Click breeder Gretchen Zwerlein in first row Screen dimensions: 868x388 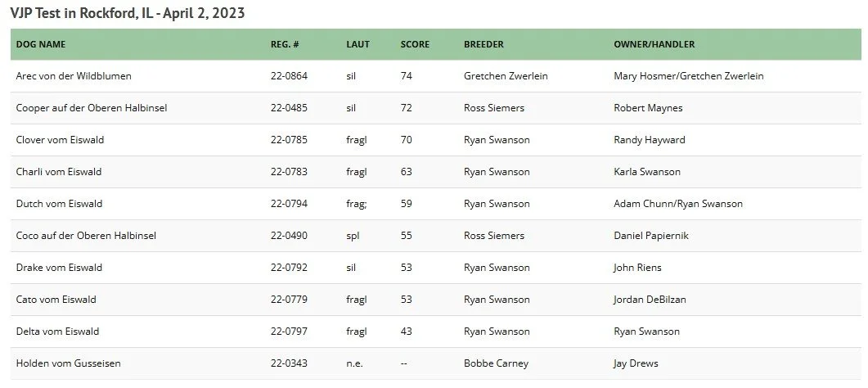click(x=506, y=76)
